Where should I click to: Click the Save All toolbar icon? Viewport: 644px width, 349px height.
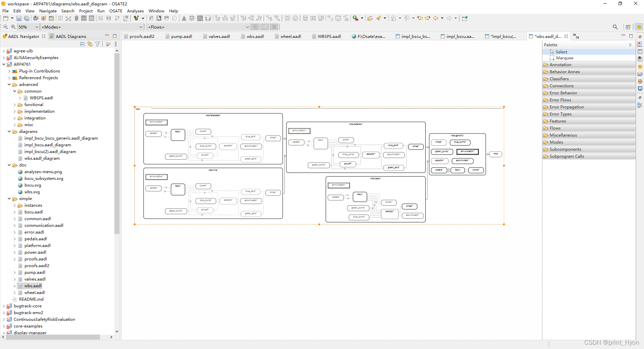(x=26, y=18)
